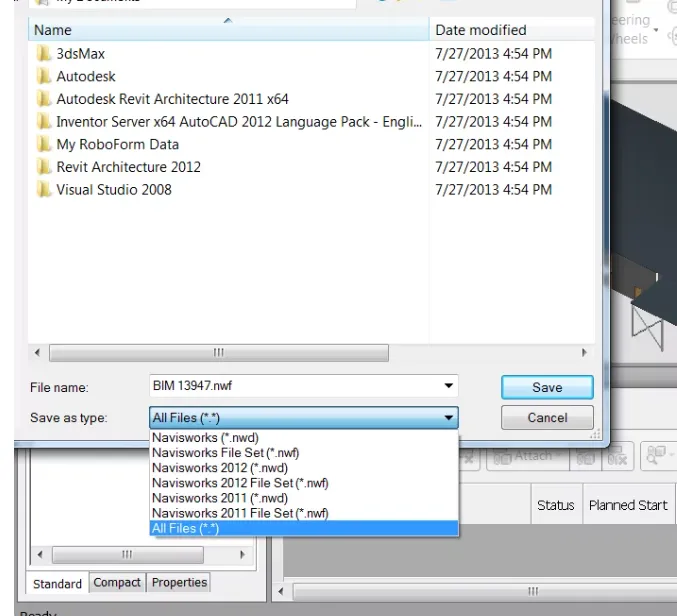Cancel the save dialog
This screenshot has height=616, width=677.
point(547,418)
